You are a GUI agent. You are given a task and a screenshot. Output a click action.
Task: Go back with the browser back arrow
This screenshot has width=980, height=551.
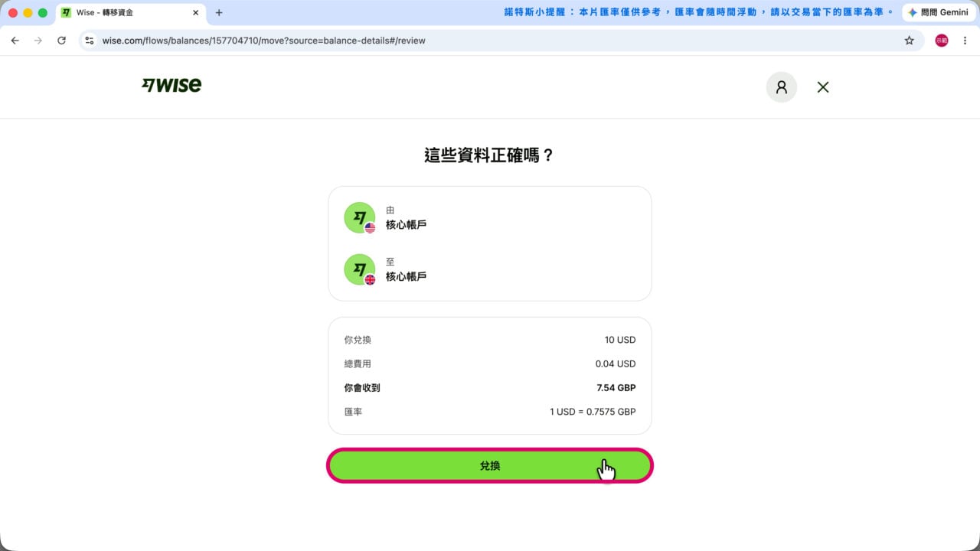click(x=15, y=41)
